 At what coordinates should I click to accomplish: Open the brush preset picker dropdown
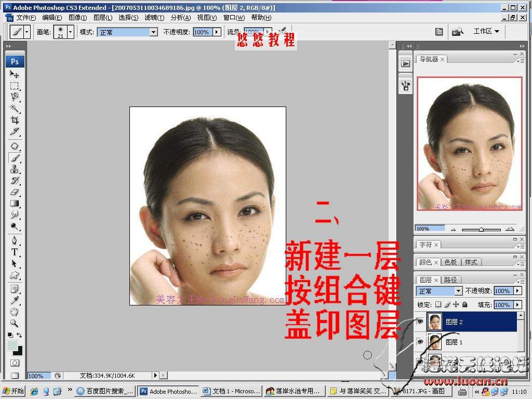[x=70, y=32]
